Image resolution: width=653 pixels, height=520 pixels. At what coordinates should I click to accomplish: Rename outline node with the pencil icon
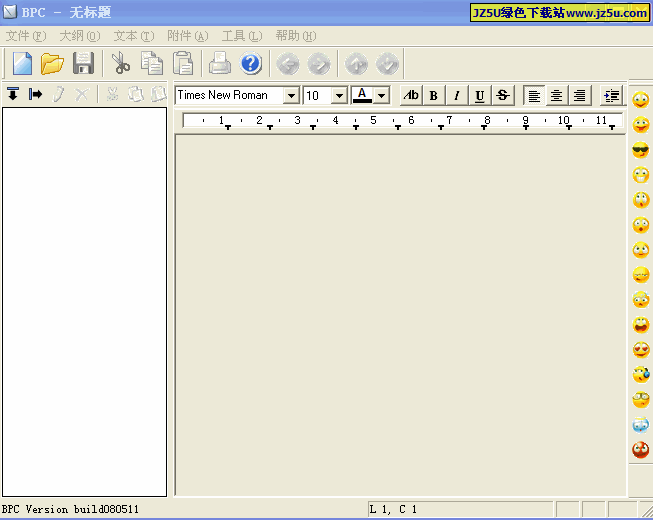click(x=58, y=94)
